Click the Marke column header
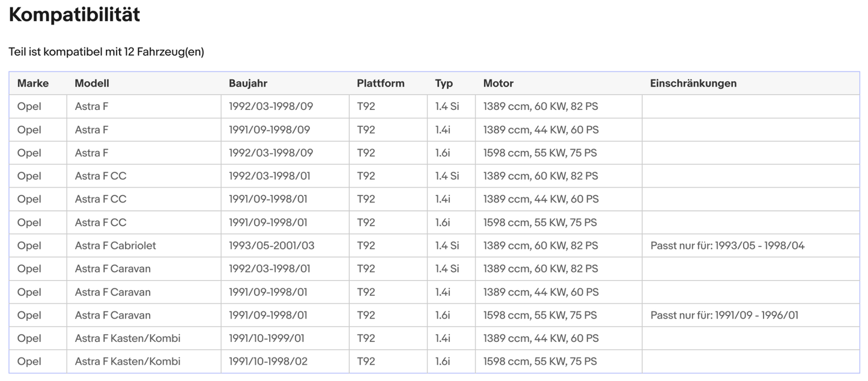Viewport: 868px width, 381px height. coord(32,84)
